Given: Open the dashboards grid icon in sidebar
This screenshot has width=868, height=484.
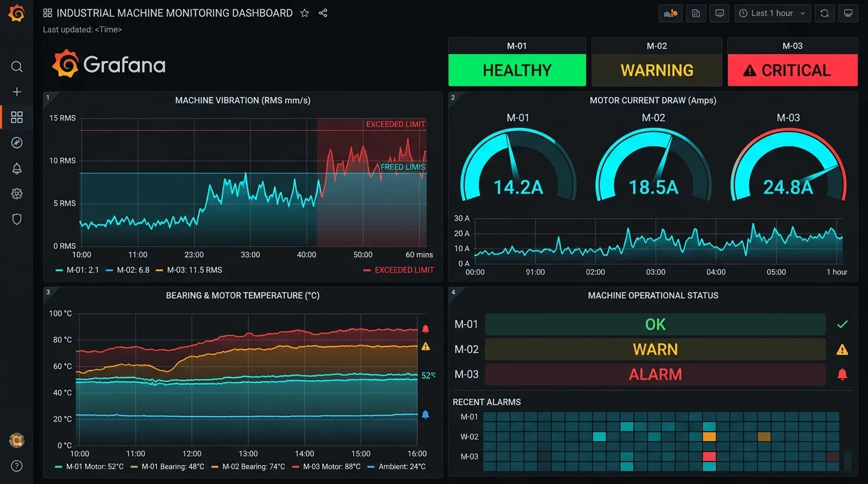Looking at the screenshot, I should tap(17, 117).
